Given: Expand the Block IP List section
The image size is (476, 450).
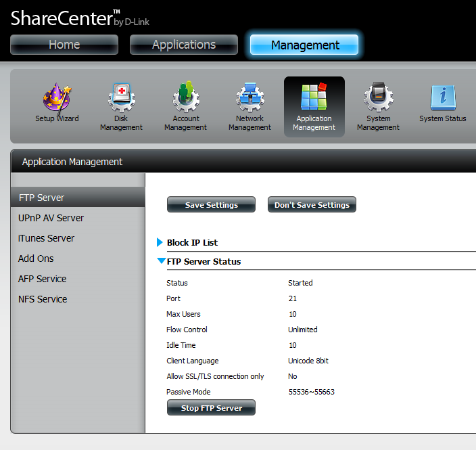Looking at the screenshot, I should (160, 242).
